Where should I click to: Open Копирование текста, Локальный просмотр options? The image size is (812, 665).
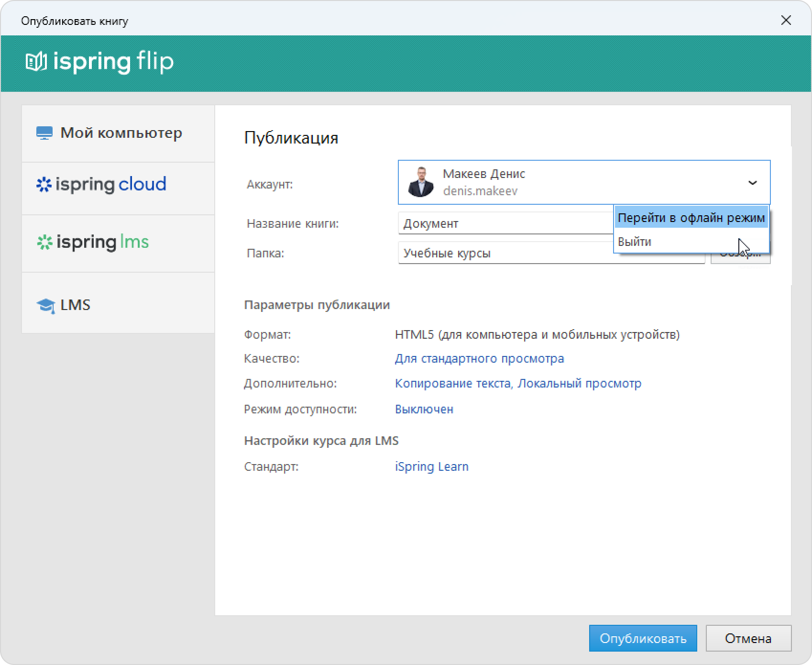518,383
